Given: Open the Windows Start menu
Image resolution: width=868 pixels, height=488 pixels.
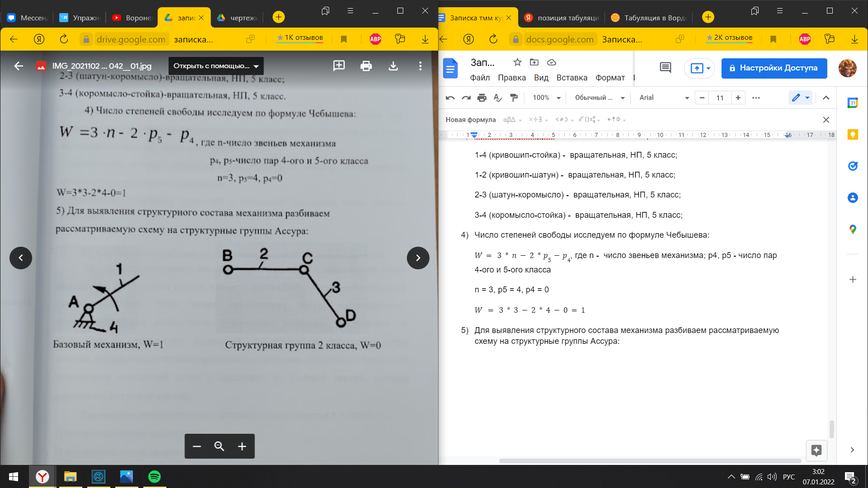Looking at the screenshot, I should tap(14, 477).
